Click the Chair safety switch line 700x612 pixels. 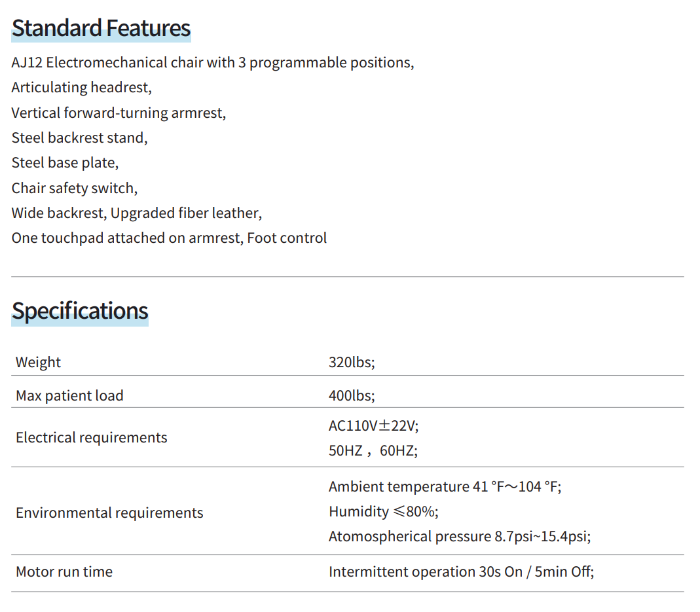click(74, 189)
